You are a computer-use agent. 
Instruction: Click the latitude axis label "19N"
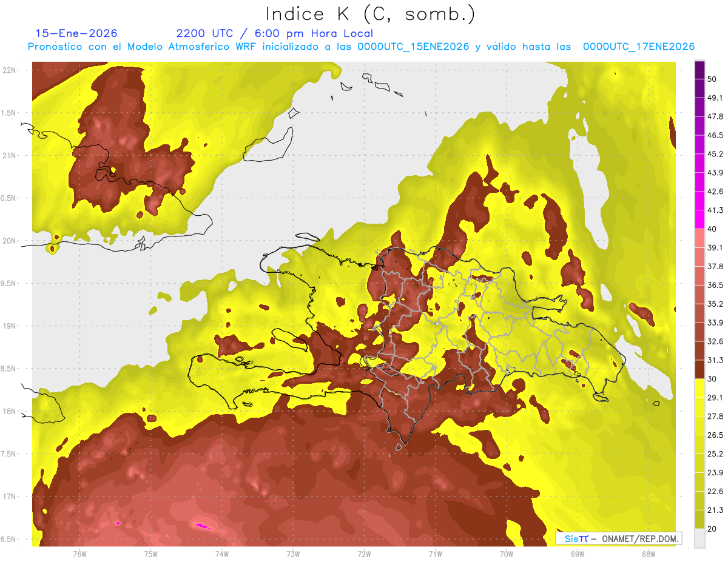pos(9,326)
